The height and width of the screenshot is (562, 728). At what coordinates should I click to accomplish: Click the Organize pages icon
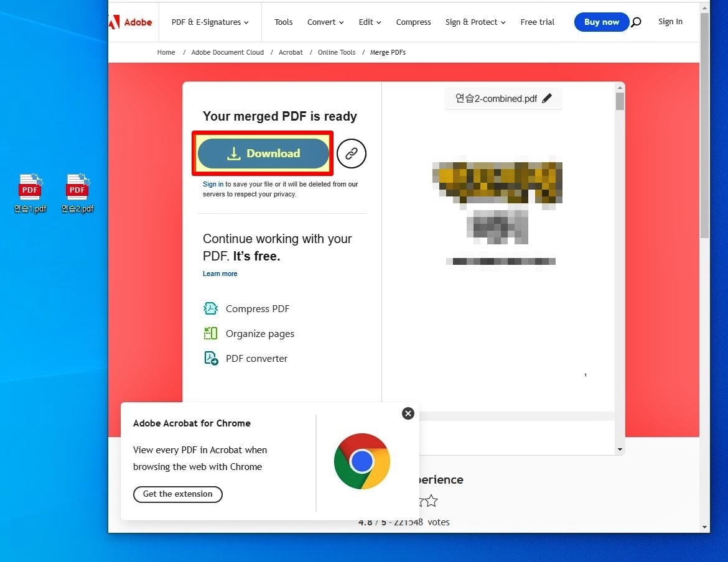pyautogui.click(x=210, y=333)
